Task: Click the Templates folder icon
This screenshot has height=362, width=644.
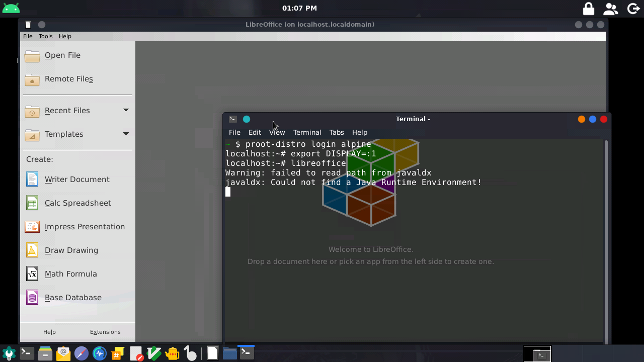Action: (x=32, y=134)
